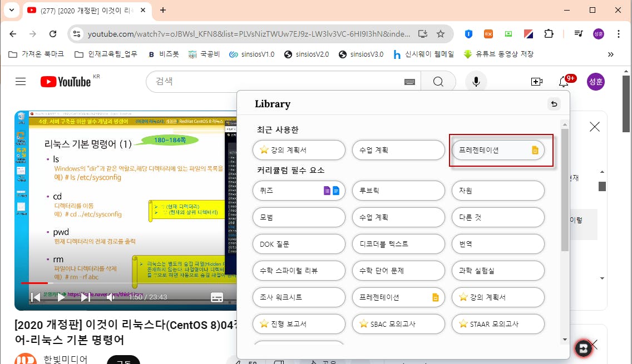The height and width of the screenshot is (364, 632).
Task: Select the 자원 option
Action: click(x=498, y=191)
